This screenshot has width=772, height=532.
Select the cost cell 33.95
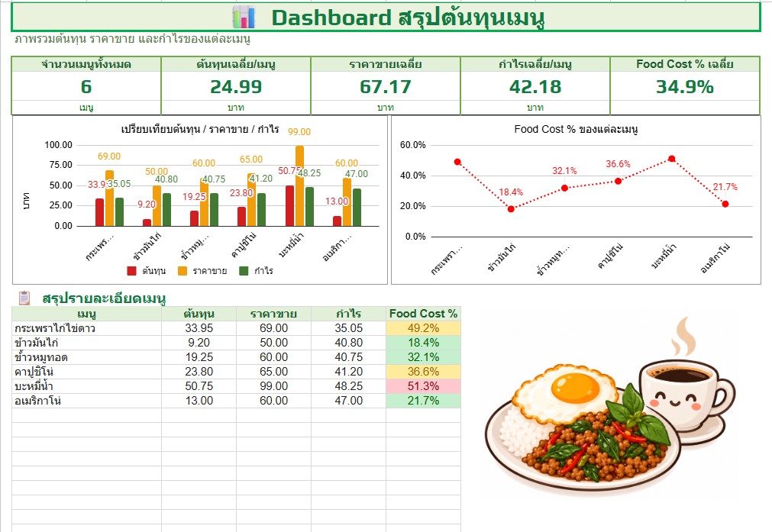click(x=199, y=328)
